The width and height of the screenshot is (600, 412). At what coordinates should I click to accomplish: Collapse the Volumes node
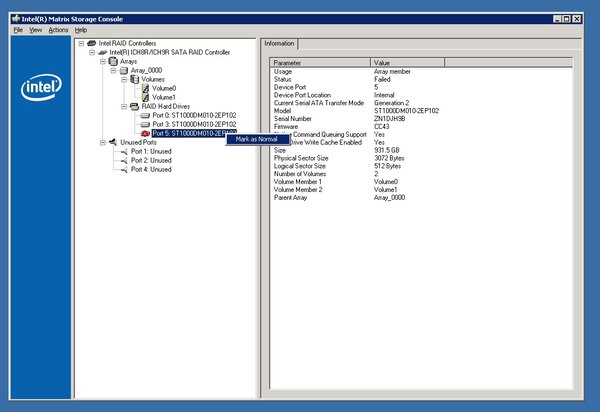(x=124, y=79)
